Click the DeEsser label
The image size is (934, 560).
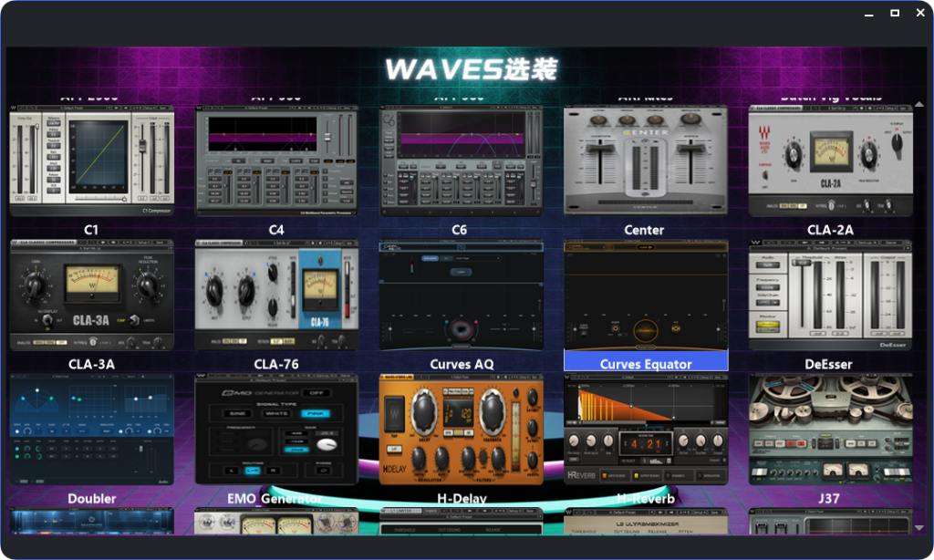(828, 364)
